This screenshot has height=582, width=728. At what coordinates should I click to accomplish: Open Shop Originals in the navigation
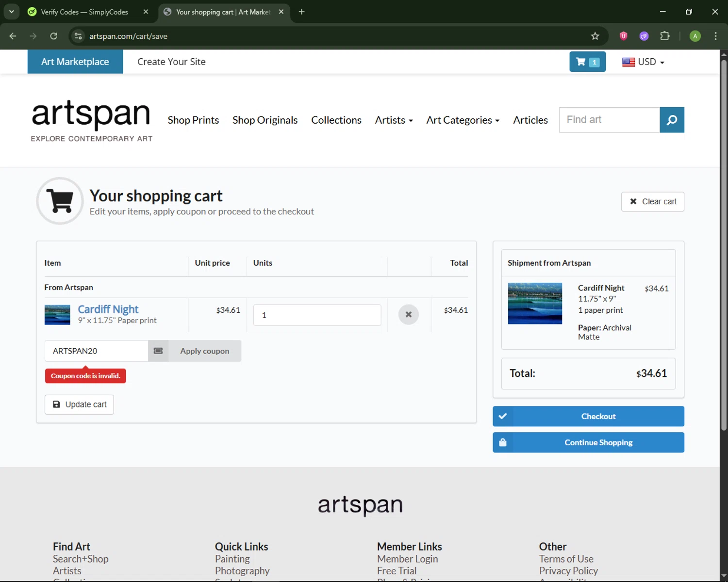tap(265, 120)
